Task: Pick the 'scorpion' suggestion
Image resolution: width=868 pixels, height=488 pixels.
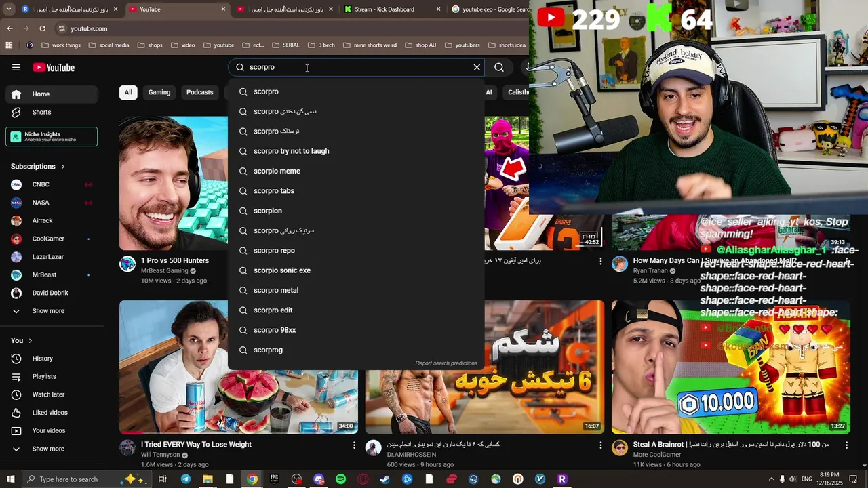Action: (x=356, y=211)
